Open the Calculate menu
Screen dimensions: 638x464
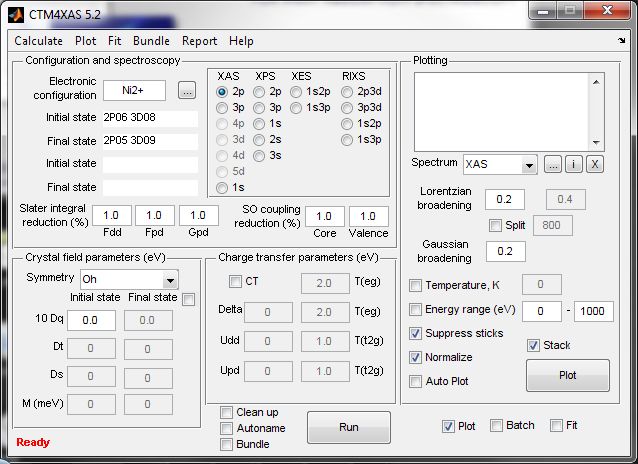pyautogui.click(x=38, y=41)
